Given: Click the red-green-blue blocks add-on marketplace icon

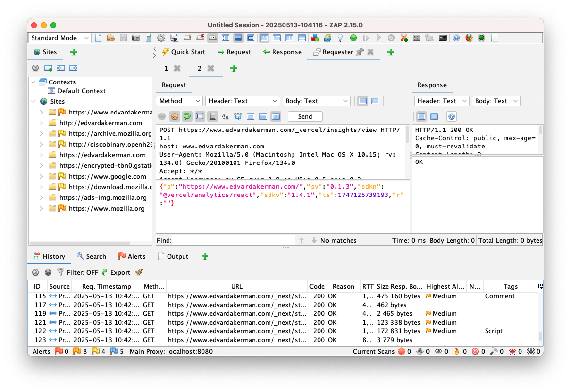Looking at the screenshot, I should click(x=315, y=38).
